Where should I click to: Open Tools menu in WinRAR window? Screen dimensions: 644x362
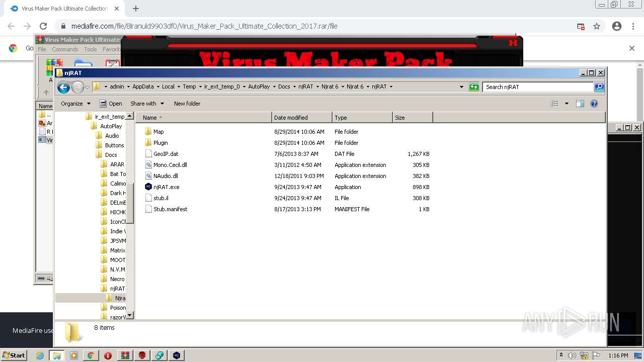pos(91,49)
